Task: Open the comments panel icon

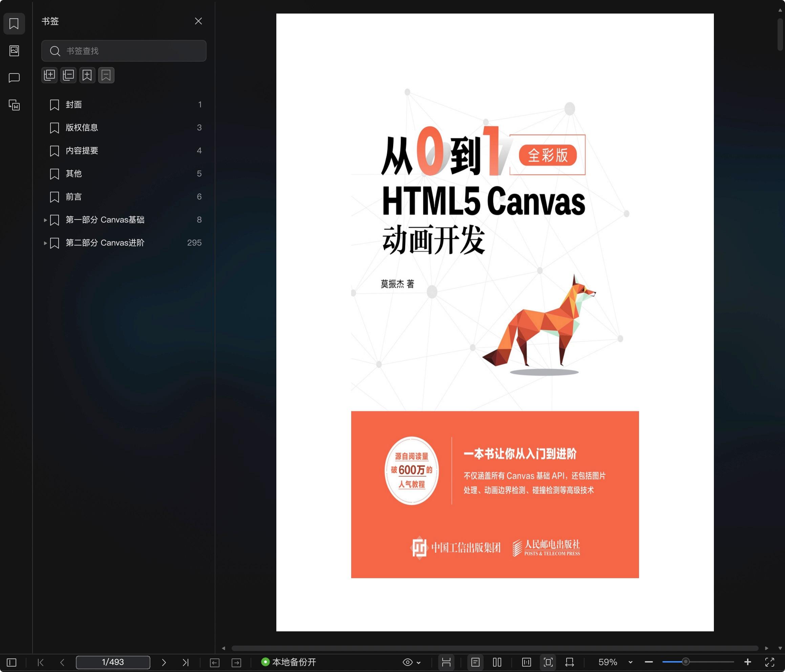Action: 14,78
